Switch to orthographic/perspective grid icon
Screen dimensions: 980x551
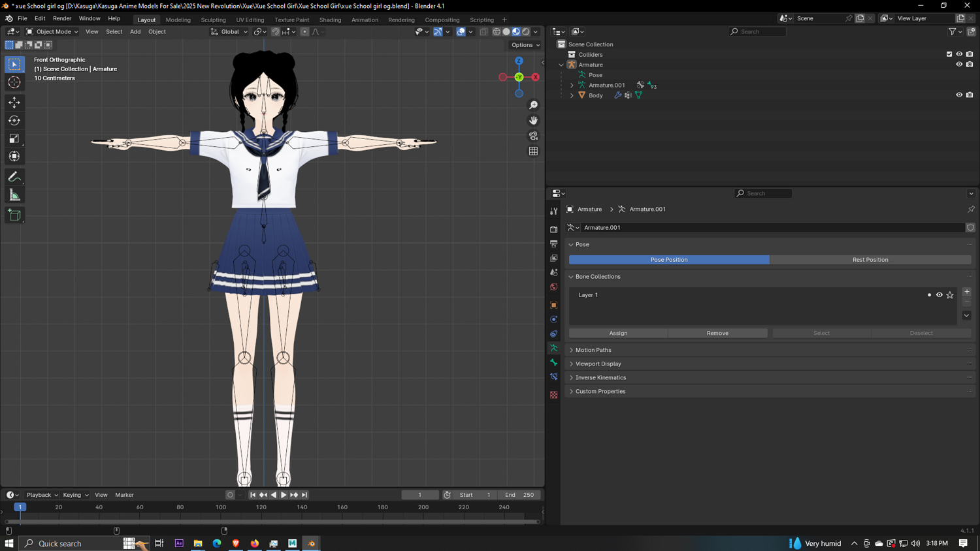(x=533, y=151)
